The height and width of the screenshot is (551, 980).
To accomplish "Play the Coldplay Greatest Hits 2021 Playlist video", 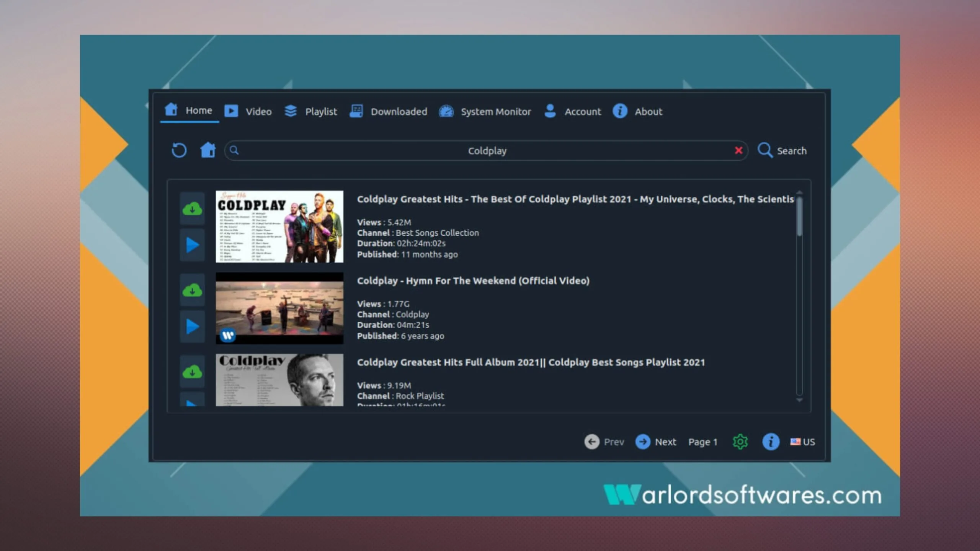I will click(192, 245).
